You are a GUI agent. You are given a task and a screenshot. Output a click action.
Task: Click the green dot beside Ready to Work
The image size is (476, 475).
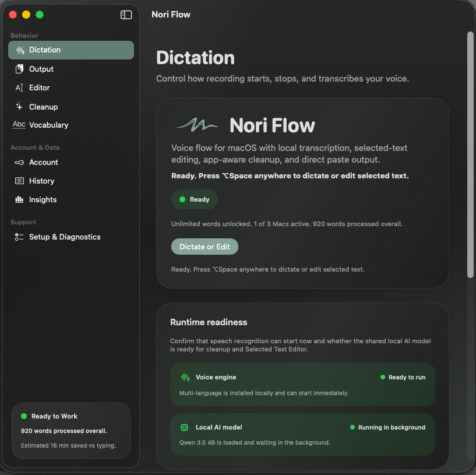24,416
